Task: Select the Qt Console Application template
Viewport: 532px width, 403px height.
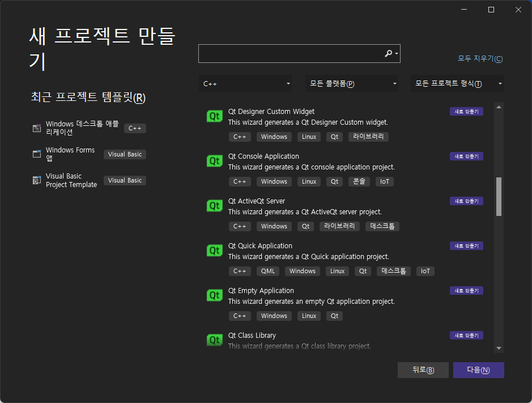Action: [x=346, y=169]
